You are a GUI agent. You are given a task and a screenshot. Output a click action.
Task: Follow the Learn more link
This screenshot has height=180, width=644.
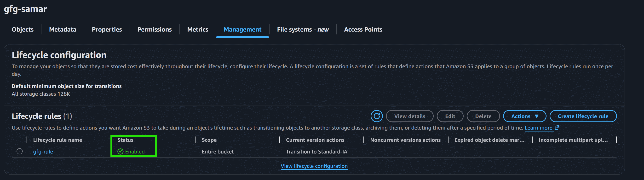(x=542, y=128)
